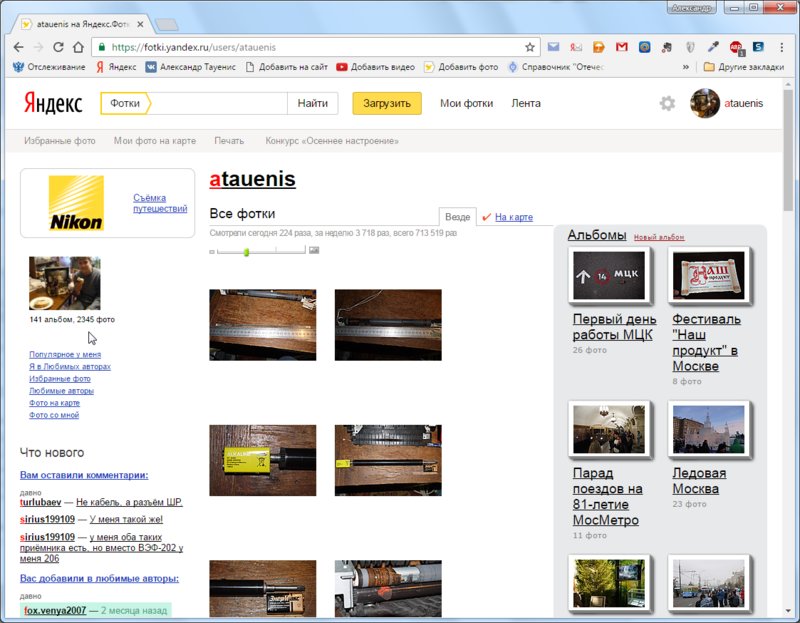Open the Александр Тауенис VK bookmark
The height and width of the screenshot is (623, 800).
[191, 67]
